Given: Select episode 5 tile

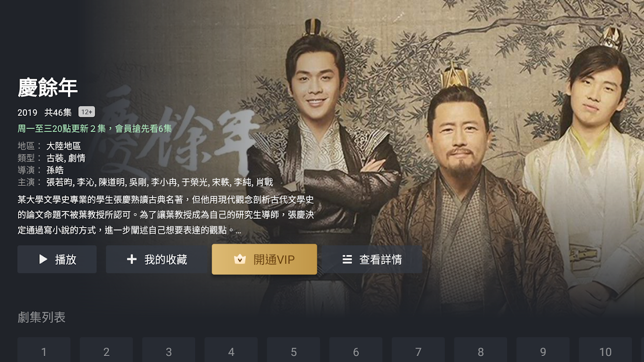Looking at the screenshot, I should click(293, 350).
